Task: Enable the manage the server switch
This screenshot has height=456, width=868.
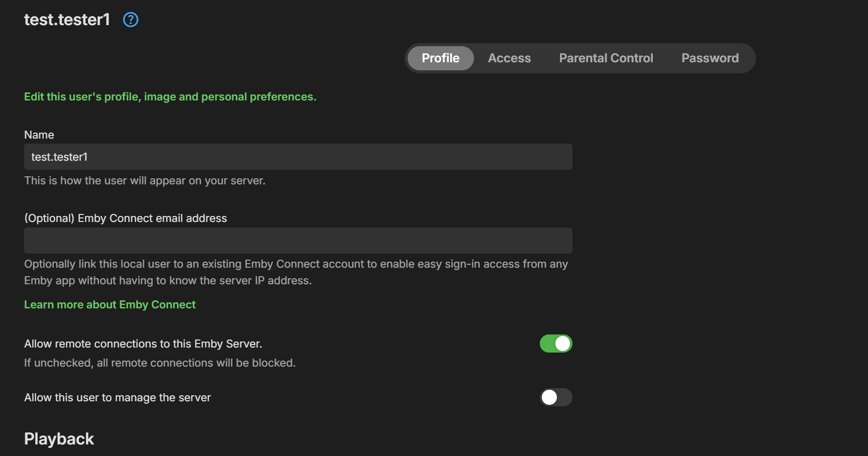Action: pyautogui.click(x=556, y=397)
